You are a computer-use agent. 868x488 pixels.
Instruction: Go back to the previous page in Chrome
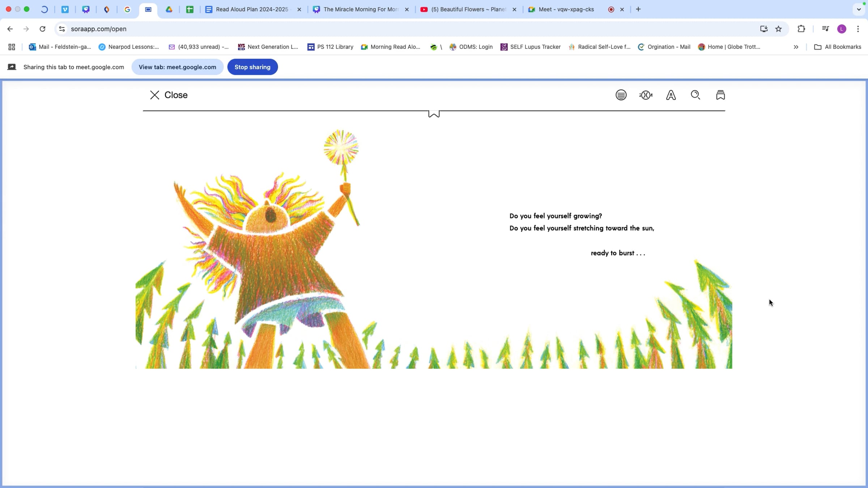click(x=10, y=29)
